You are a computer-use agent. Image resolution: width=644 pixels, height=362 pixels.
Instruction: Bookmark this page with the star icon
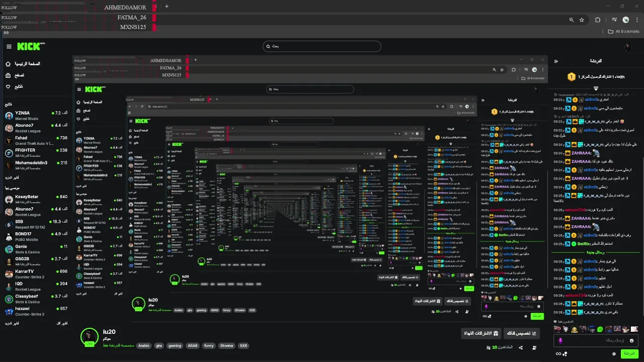(582, 20)
